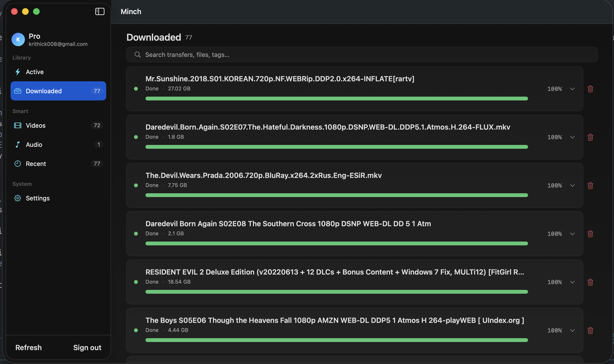
Task: Click the Mr.Sunshine.2018.S01.KOREAN title
Action: 280,79
